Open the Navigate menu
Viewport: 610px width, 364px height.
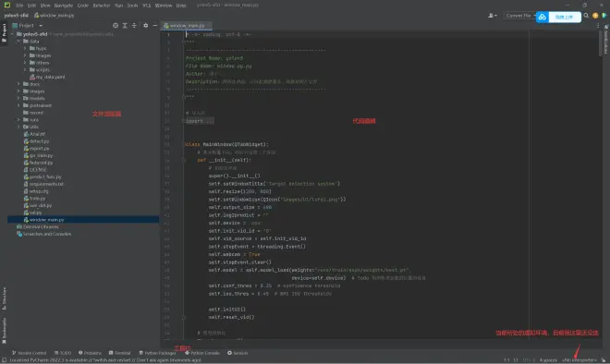[64, 6]
